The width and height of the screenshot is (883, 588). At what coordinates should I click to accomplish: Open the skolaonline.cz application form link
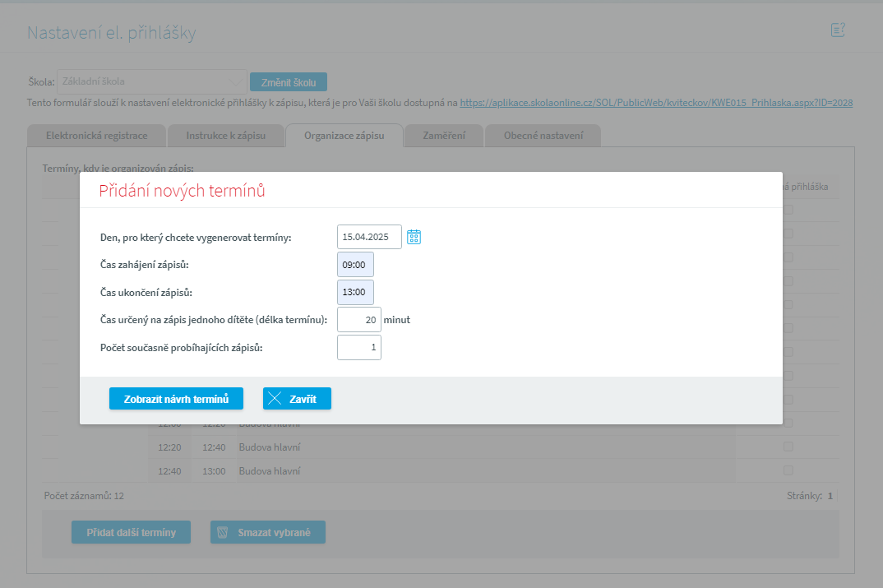[655, 103]
